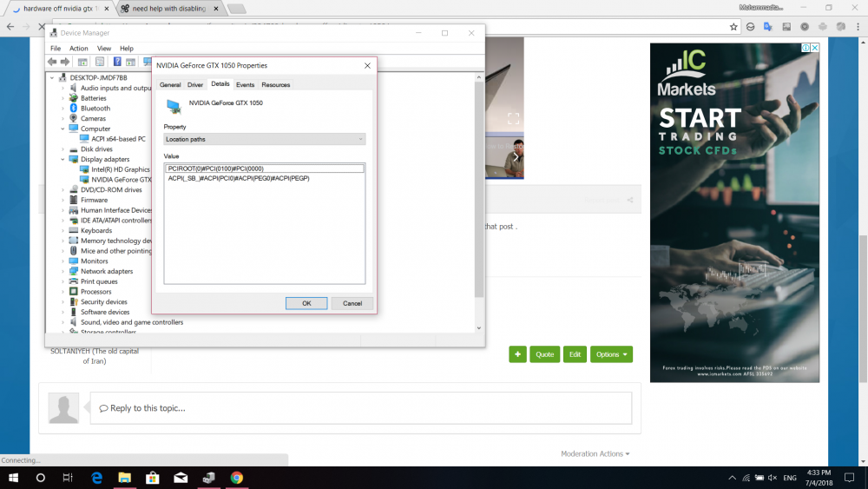
Task: Click the Batteries category icon
Action: click(73, 98)
